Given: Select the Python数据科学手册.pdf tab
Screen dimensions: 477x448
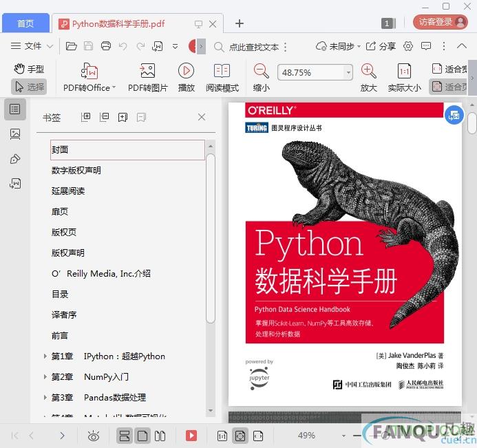Looking at the screenshot, I should coord(118,23).
